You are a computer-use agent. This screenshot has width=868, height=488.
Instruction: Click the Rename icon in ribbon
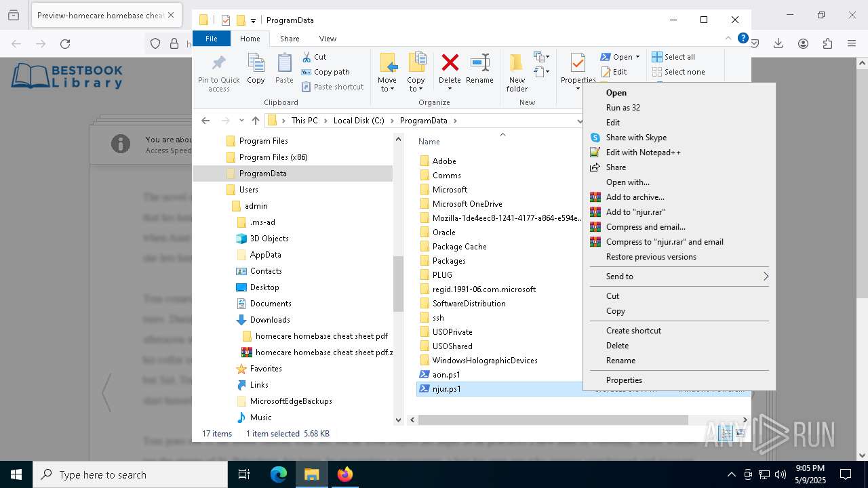pos(479,63)
